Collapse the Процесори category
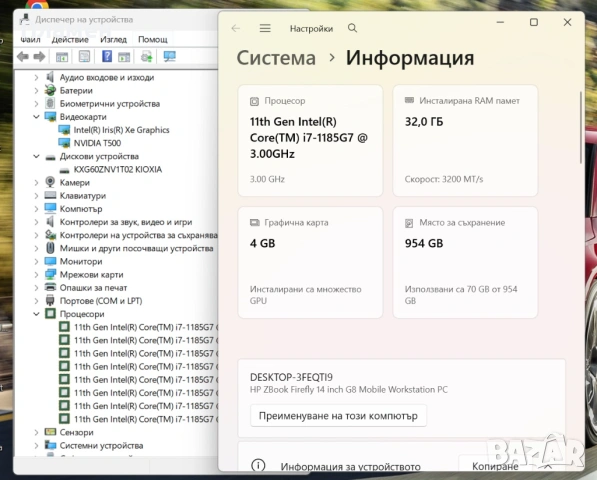This screenshot has height=480, width=597. (36, 314)
